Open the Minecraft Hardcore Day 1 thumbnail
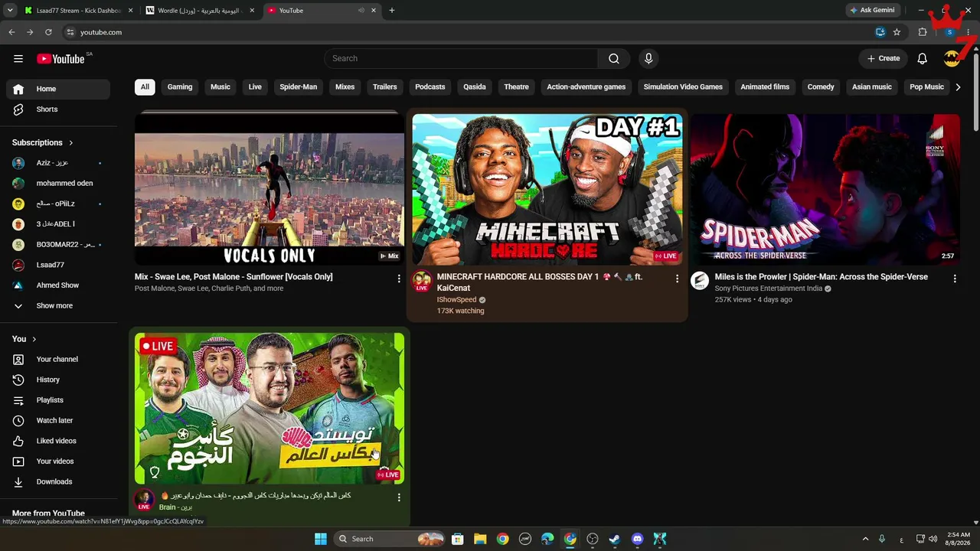 [x=547, y=189]
